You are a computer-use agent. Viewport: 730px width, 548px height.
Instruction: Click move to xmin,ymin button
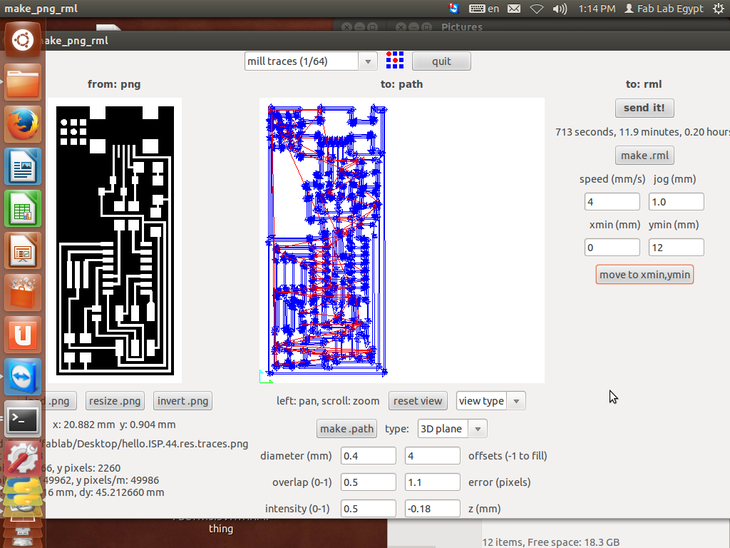coord(644,275)
